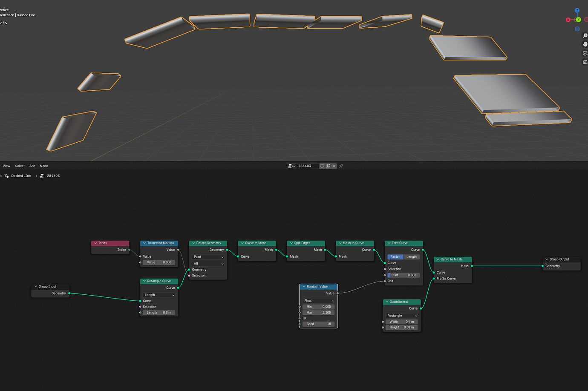Click Dashed LIne breadcrumb text
This screenshot has width=588, height=391.
pos(21,176)
